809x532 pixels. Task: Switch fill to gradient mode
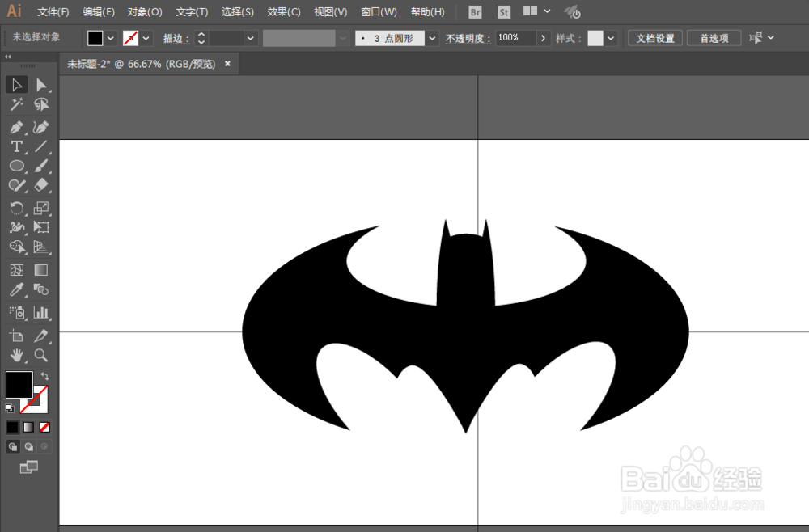[27, 426]
